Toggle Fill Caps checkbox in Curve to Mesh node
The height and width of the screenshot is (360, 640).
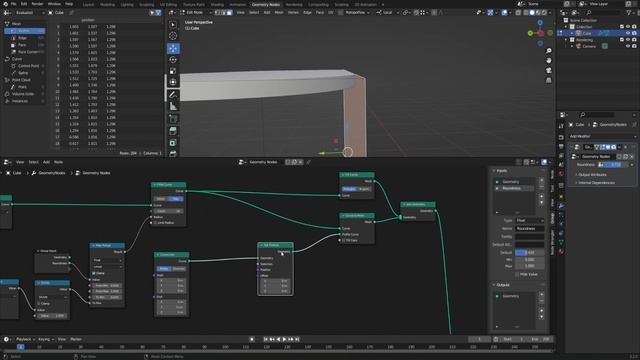click(x=344, y=240)
